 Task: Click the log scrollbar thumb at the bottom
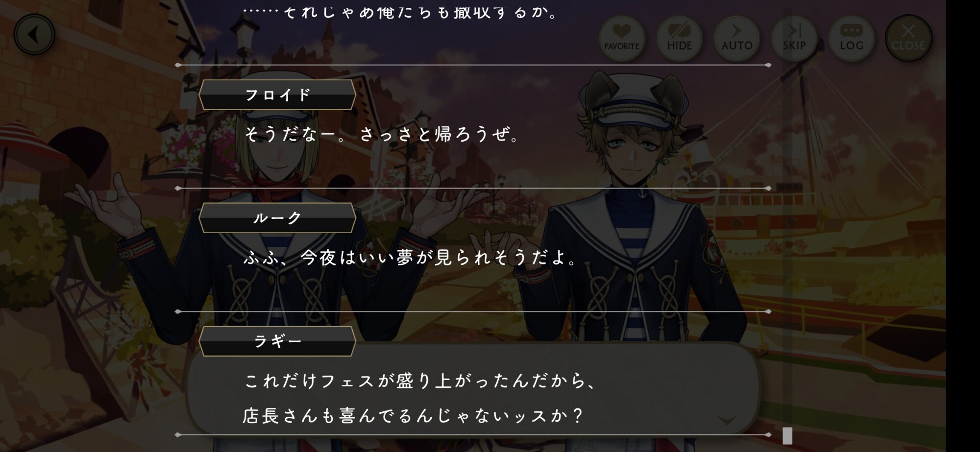787,435
